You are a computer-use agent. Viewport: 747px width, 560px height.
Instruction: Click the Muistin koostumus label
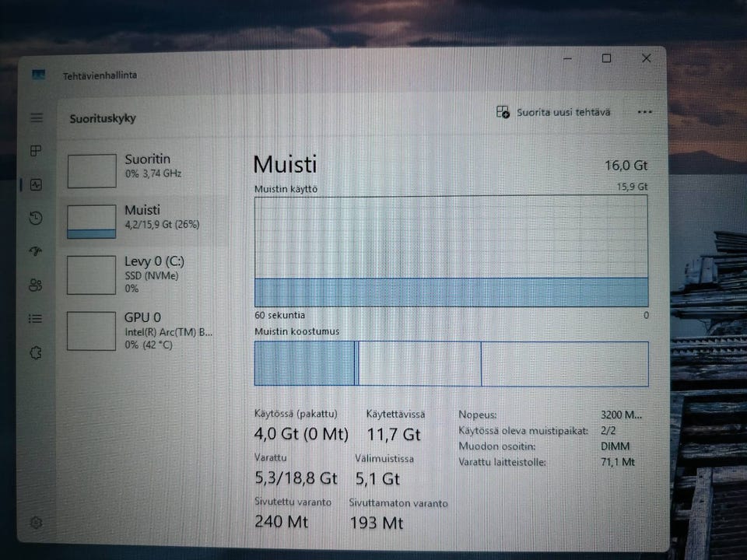tap(296, 331)
